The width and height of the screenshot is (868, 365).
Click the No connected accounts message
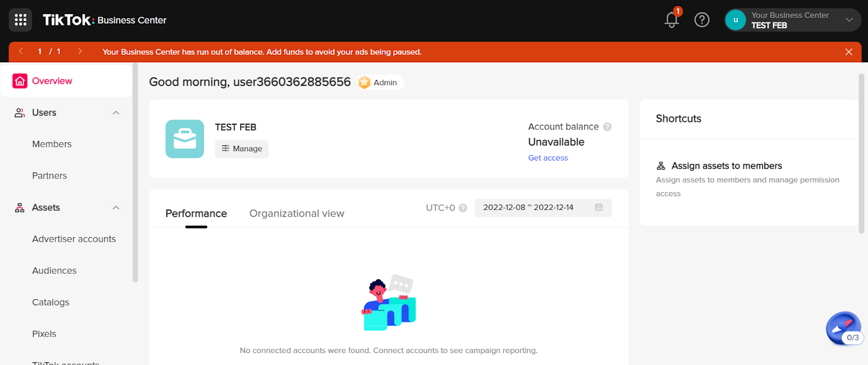tap(389, 350)
